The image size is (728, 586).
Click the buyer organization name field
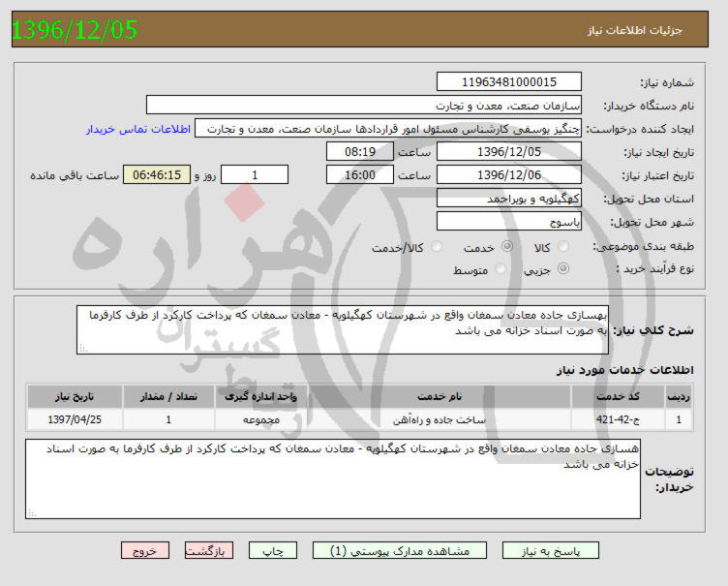(x=364, y=105)
